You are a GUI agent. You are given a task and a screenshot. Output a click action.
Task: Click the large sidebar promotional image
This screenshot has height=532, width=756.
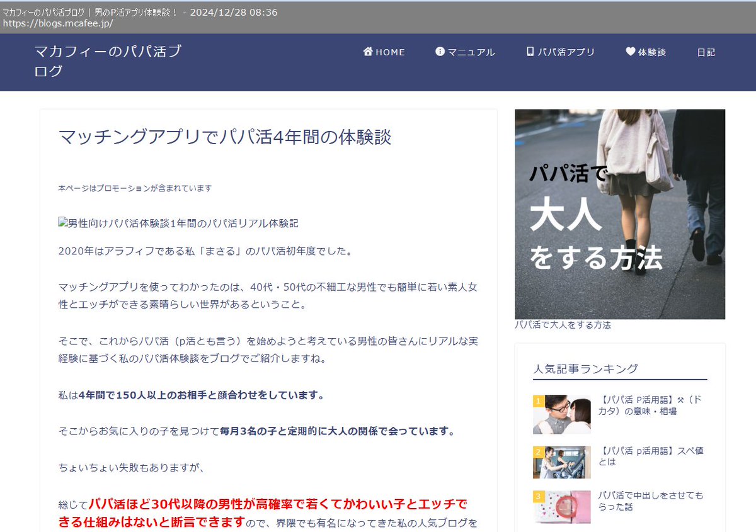620,213
